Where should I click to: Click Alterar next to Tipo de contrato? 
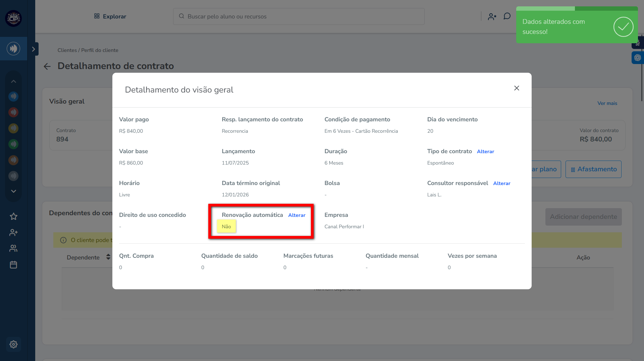(x=485, y=152)
